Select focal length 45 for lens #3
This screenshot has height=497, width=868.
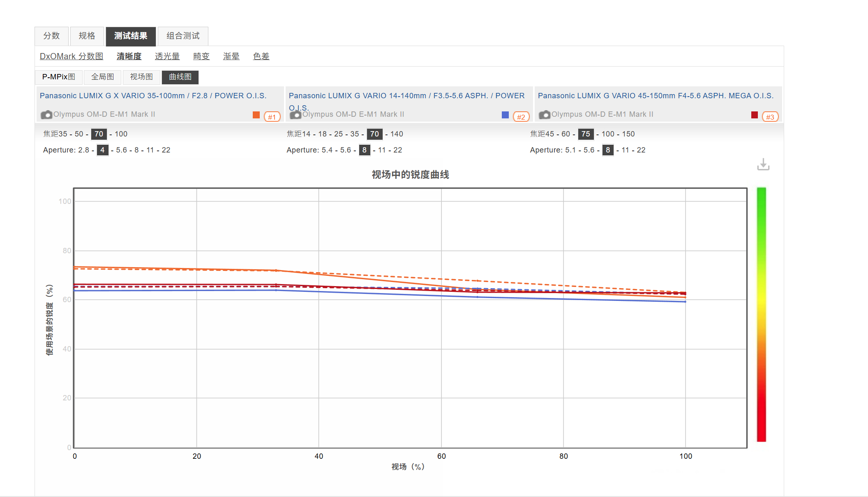click(x=550, y=134)
